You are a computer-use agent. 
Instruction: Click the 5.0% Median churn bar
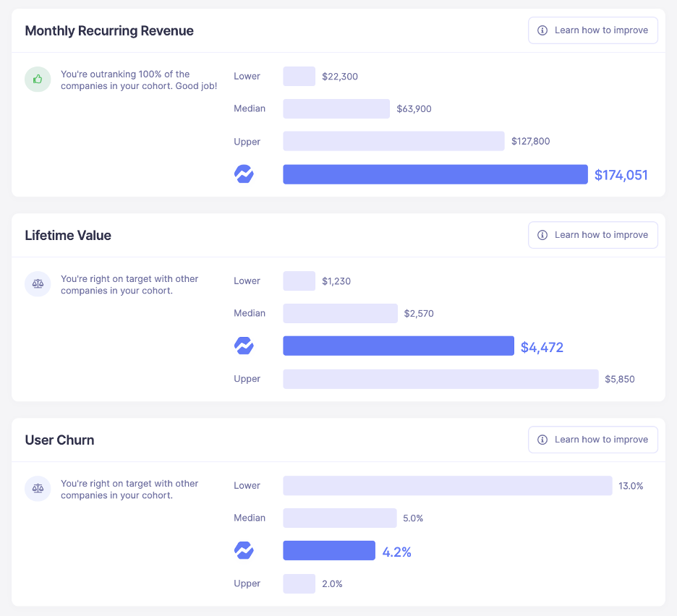click(x=340, y=518)
